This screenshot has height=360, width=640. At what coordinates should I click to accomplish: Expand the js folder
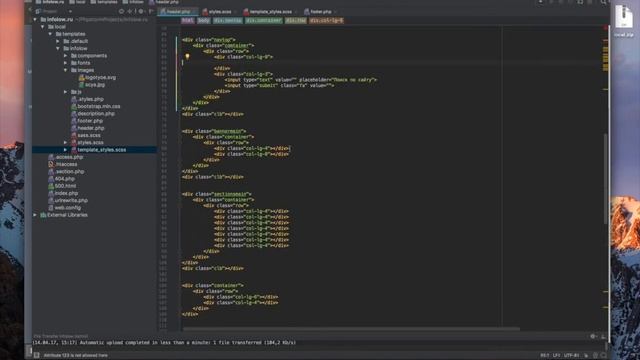(66, 92)
